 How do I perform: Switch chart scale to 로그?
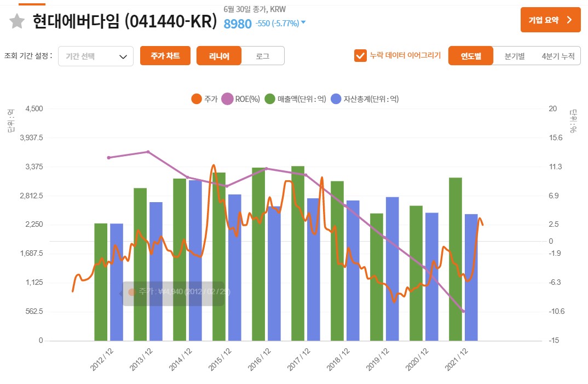[262, 56]
